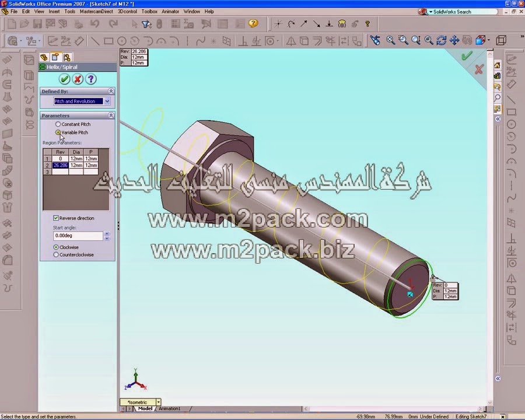Click the Pan arrows icon
This screenshot has height=420, width=525.
(454, 40)
